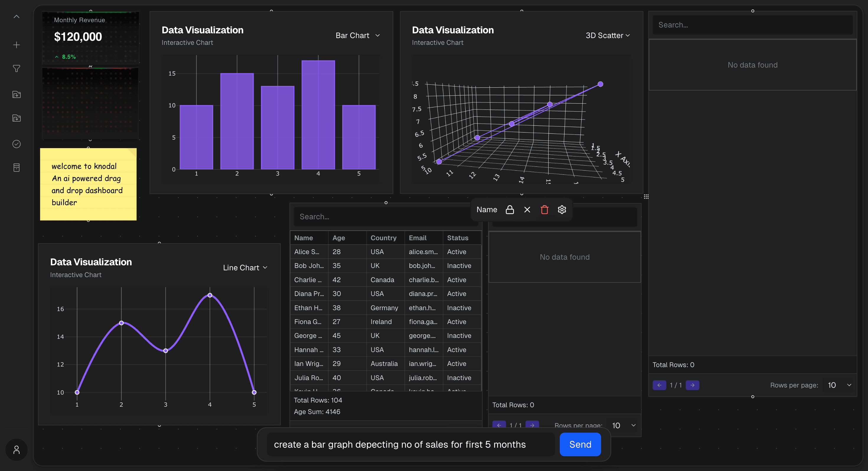Click the profile avatar in the bottom-left corner

[x=16, y=449]
